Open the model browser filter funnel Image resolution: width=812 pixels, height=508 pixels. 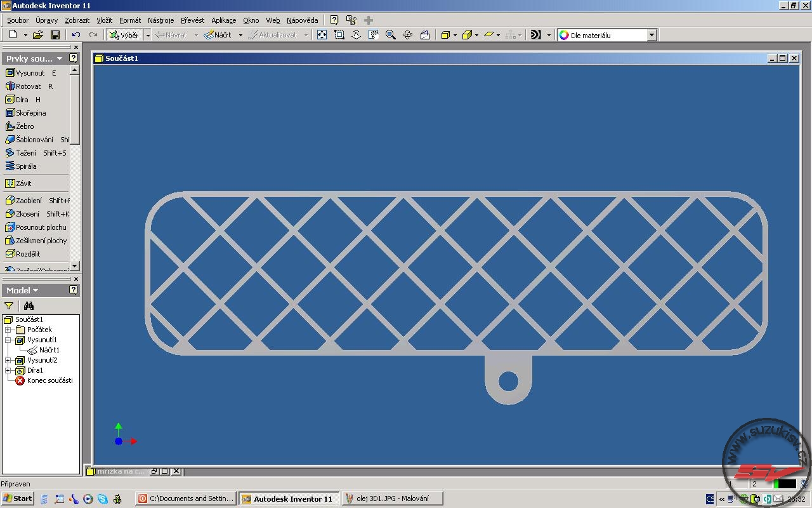9,306
